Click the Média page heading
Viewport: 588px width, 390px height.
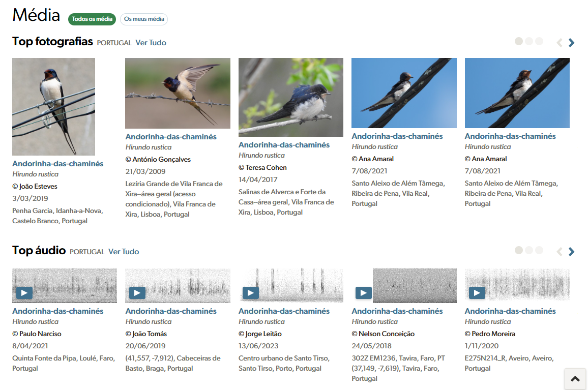point(36,15)
